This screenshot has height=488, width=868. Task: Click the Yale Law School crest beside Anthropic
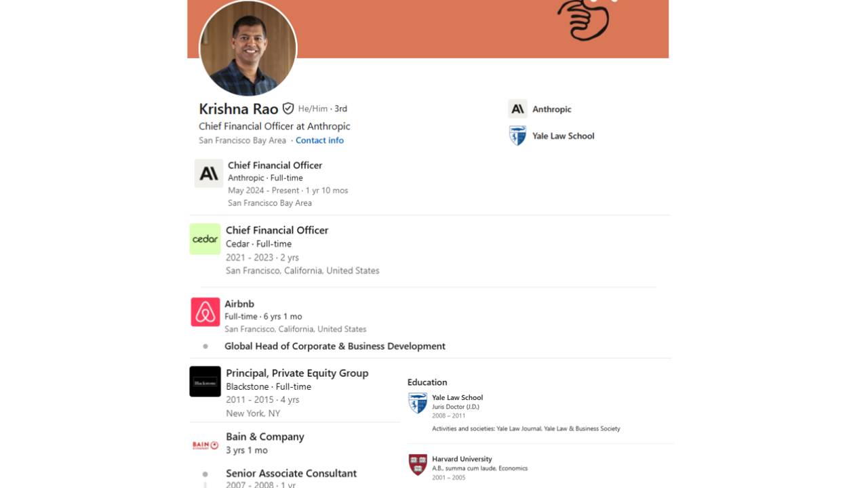pyautogui.click(x=517, y=136)
